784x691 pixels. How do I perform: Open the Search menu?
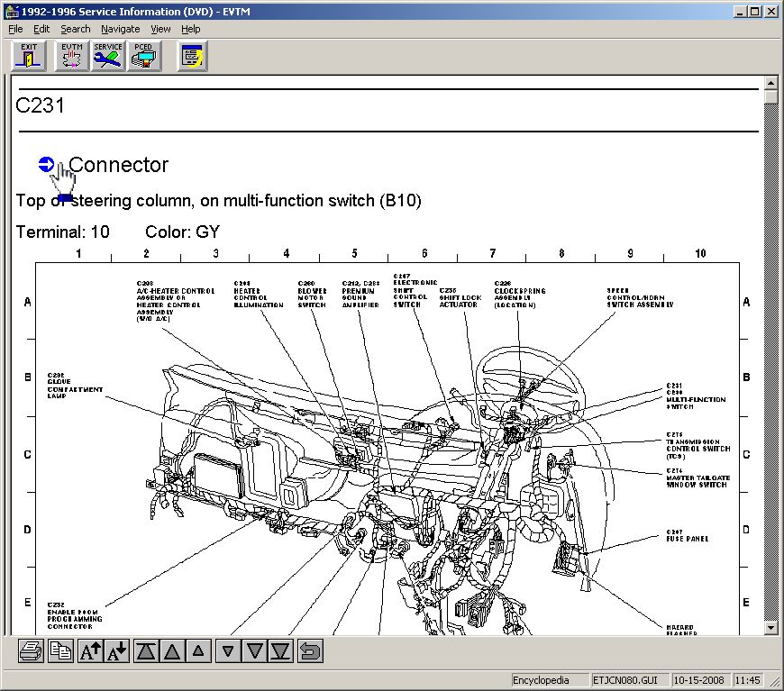[x=76, y=29]
